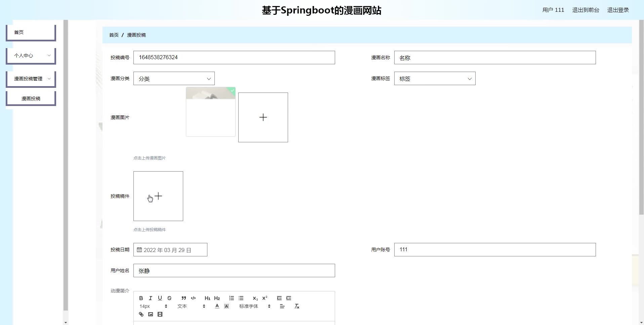The image size is (644, 325).
Task: Open the calendar icon of 投稿日期
Action: pos(139,250)
